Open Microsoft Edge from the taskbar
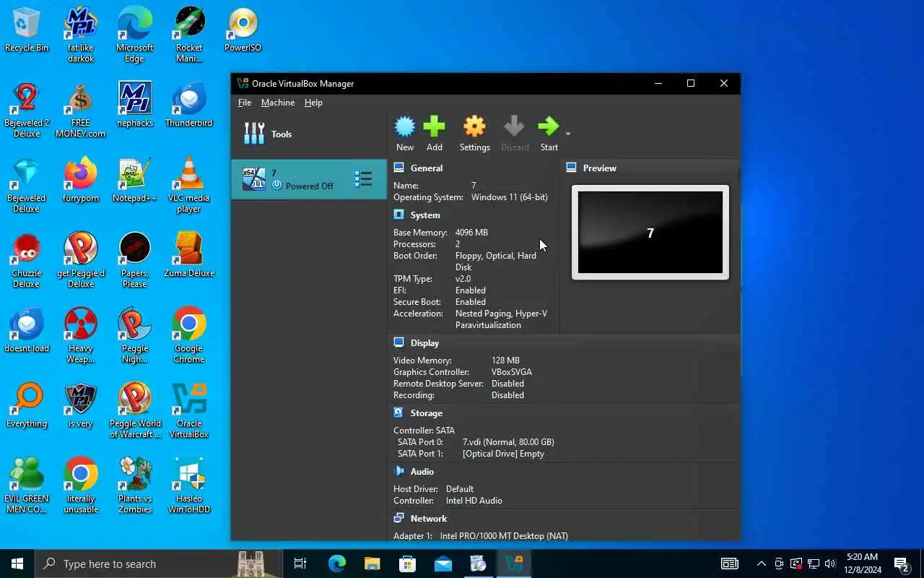924x578 pixels. point(336,564)
